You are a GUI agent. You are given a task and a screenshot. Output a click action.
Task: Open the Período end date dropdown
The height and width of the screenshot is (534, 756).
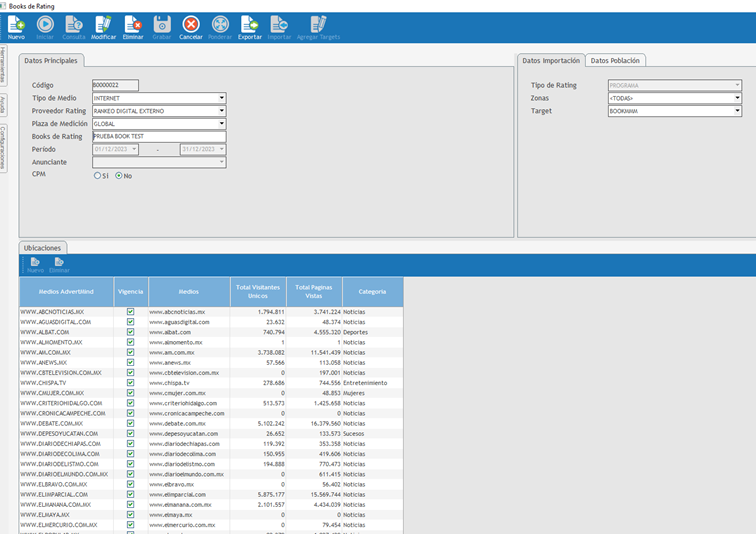221,149
